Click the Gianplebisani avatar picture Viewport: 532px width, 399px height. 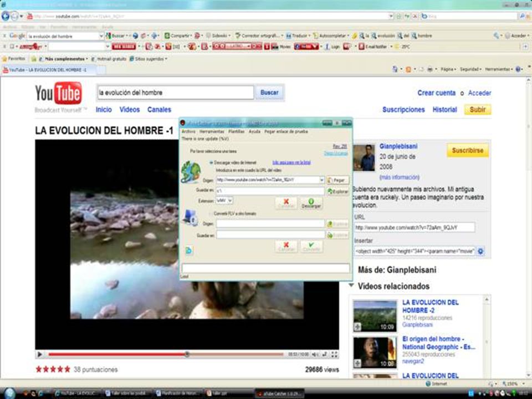point(365,158)
